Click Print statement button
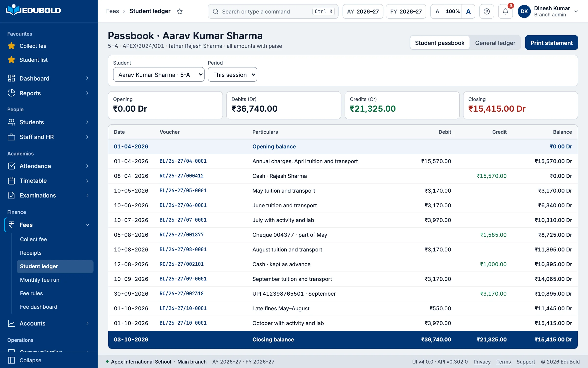Viewport: 588px width, 368px height. 551,43
